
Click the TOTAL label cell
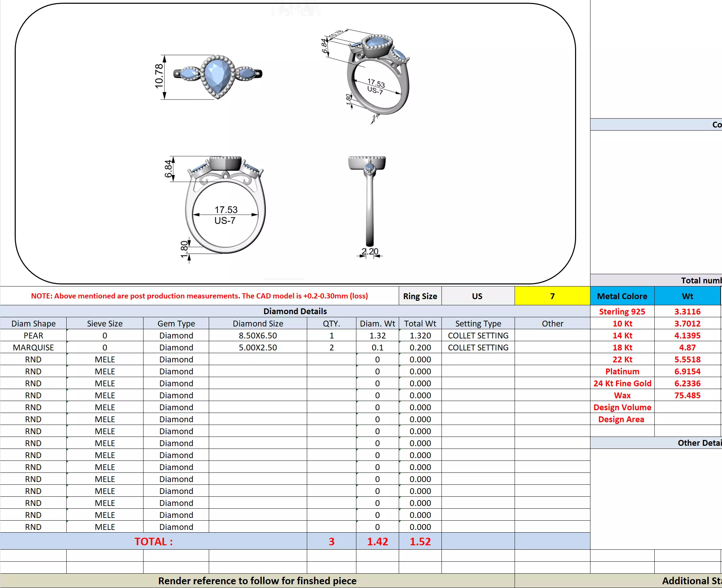(x=153, y=541)
